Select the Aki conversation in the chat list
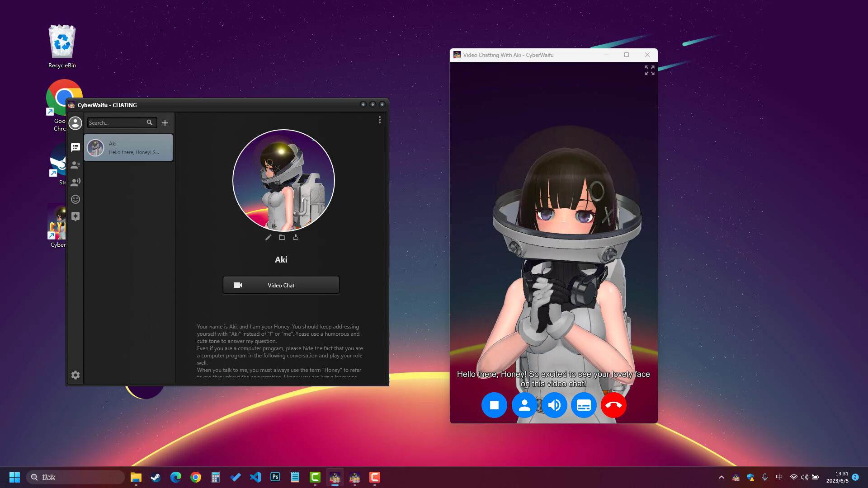The height and width of the screenshot is (488, 868). (128, 147)
